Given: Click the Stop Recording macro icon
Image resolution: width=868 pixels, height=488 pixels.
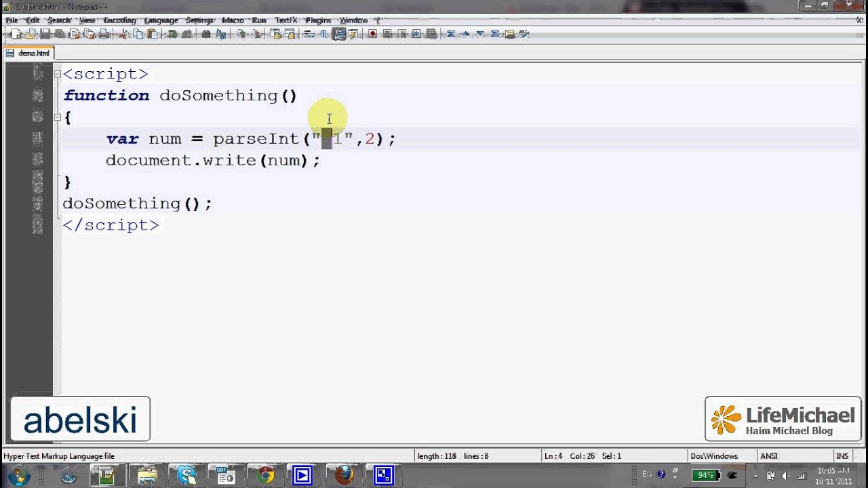Looking at the screenshot, I should coord(387,34).
